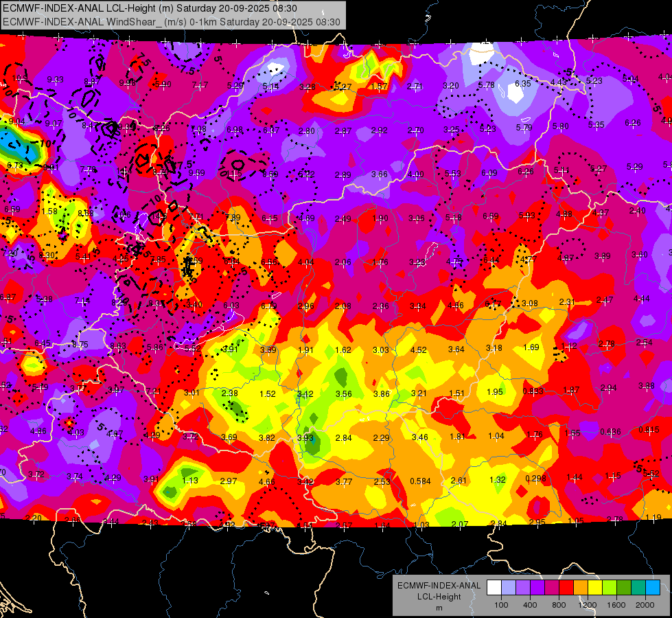This screenshot has width=672, height=618.
Task: Click the wind shear value '10.9'
Action: coord(20,78)
